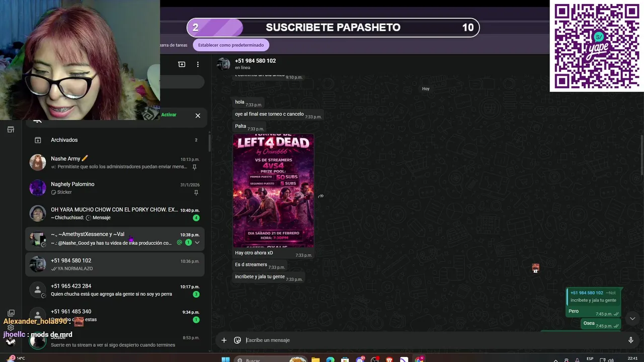Click weather 14°C widget in taskbar

point(16,358)
